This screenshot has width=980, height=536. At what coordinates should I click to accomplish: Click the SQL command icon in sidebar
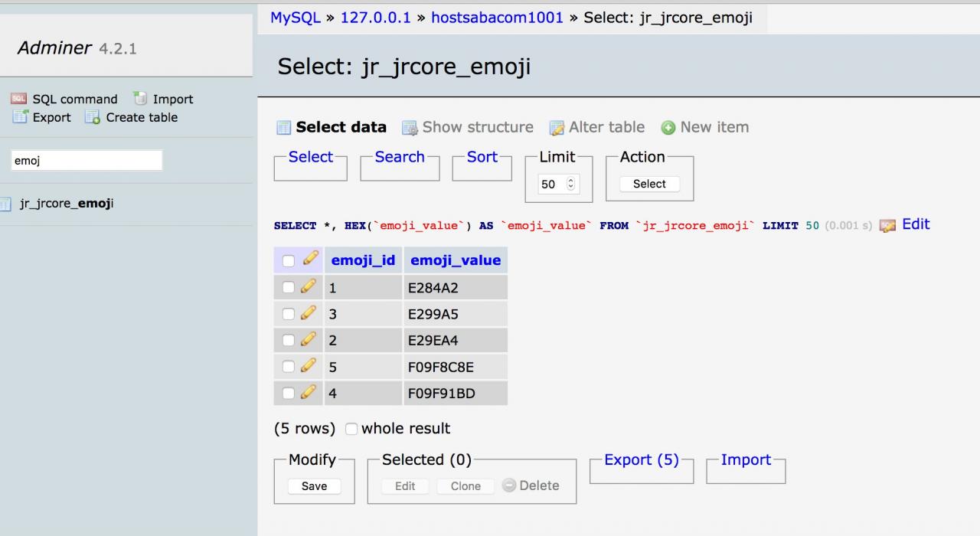18,99
